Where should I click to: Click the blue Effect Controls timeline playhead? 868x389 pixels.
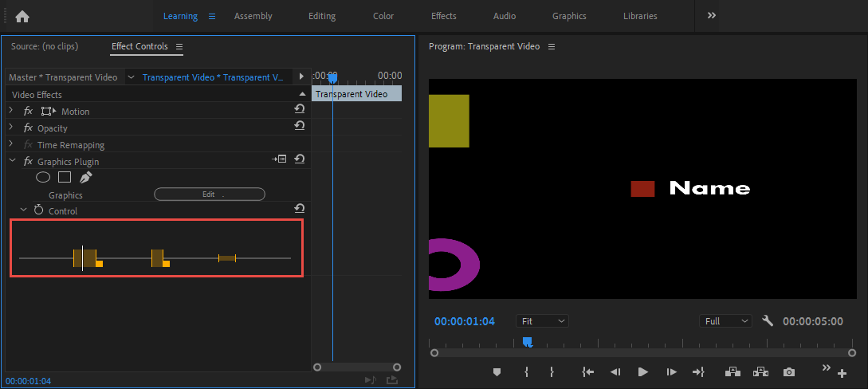coord(332,79)
